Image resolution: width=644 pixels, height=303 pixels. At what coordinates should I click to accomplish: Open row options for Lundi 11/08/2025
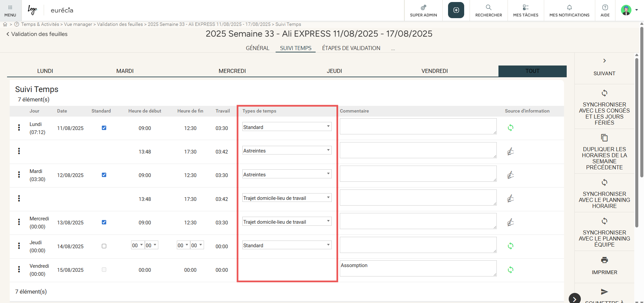pos(19,128)
